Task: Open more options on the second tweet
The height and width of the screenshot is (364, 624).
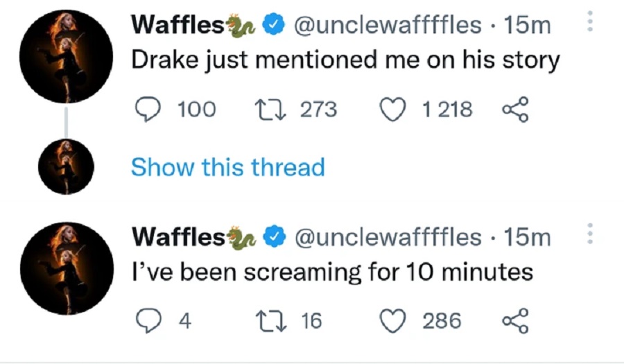Action: coord(590,234)
